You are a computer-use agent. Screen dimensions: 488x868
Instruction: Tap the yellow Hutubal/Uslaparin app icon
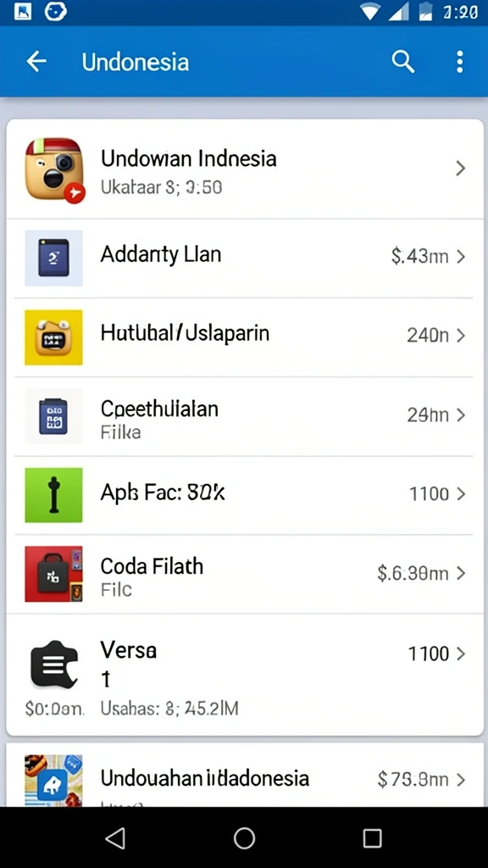[x=53, y=337]
